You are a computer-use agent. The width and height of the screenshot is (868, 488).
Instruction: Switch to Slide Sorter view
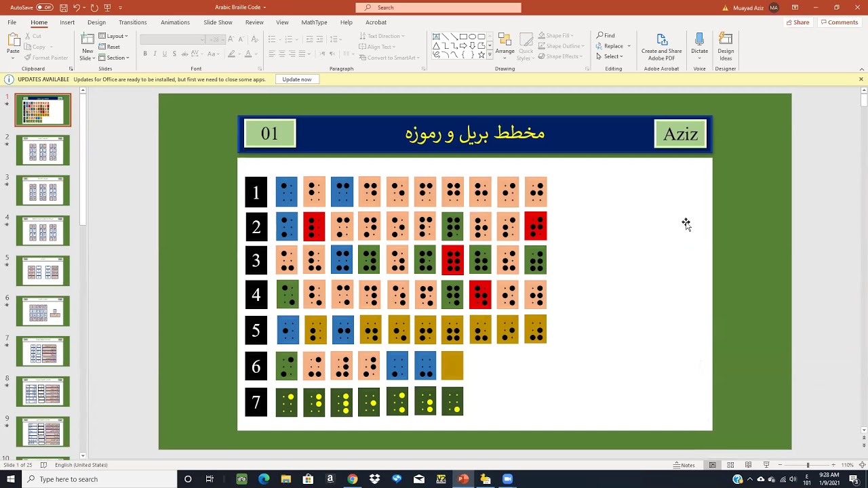(x=730, y=465)
